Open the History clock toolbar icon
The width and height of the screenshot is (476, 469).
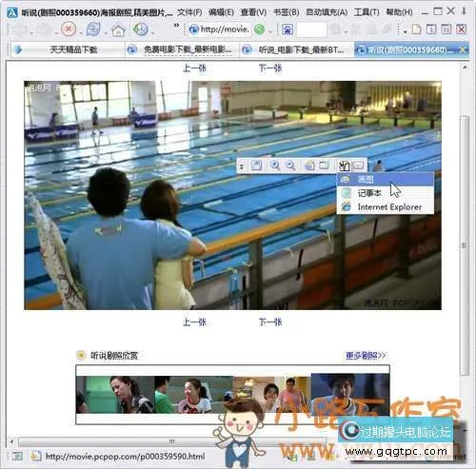tap(141, 29)
